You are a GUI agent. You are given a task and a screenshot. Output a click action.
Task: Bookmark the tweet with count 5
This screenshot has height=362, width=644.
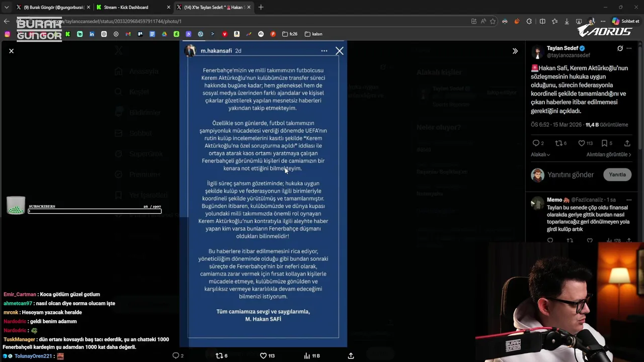tap(607, 143)
